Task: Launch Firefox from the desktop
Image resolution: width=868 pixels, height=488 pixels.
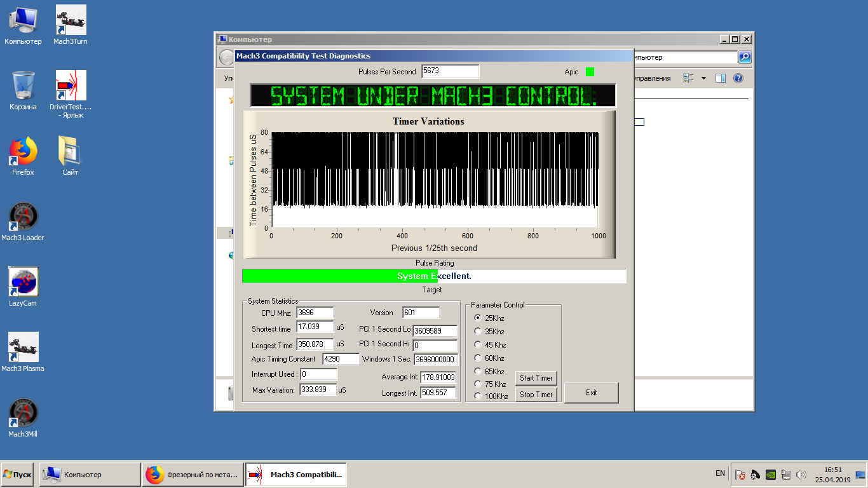Action: 23,156
